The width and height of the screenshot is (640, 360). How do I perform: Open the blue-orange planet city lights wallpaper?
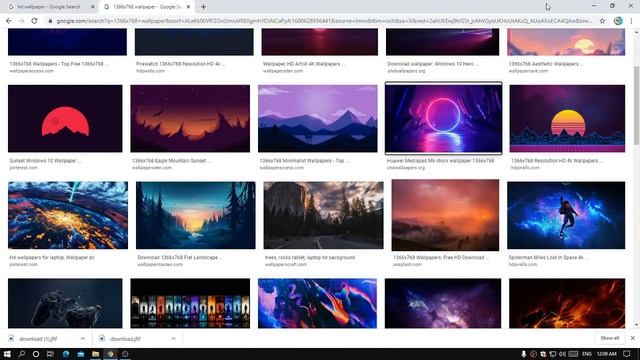coord(68,215)
